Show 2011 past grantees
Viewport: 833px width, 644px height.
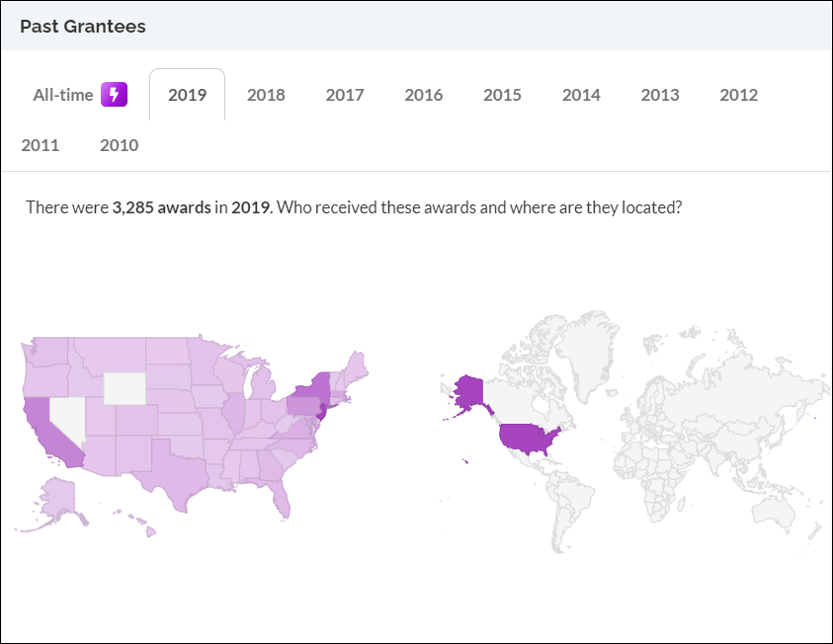pyautogui.click(x=41, y=145)
